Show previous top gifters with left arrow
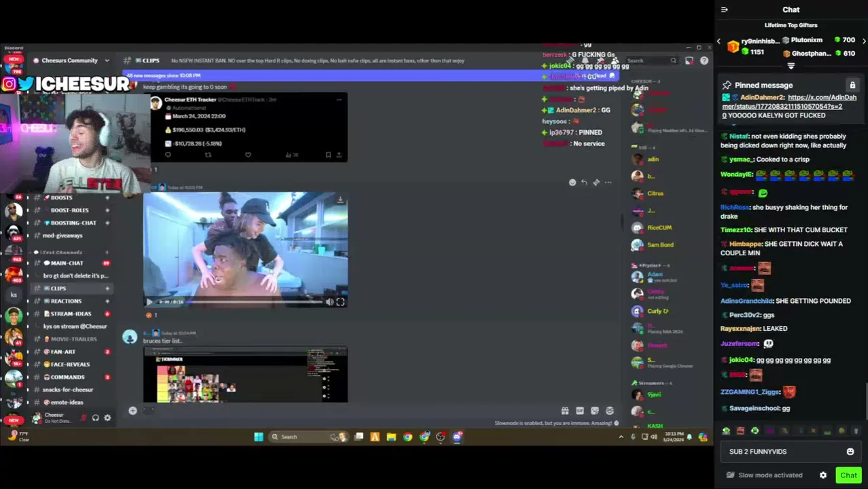The image size is (868, 489). (718, 41)
